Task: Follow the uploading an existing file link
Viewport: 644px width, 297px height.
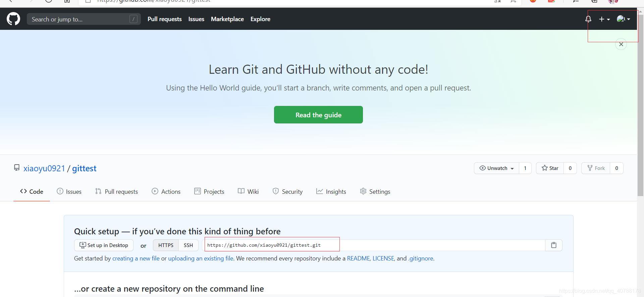Action: tap(201, 258)
